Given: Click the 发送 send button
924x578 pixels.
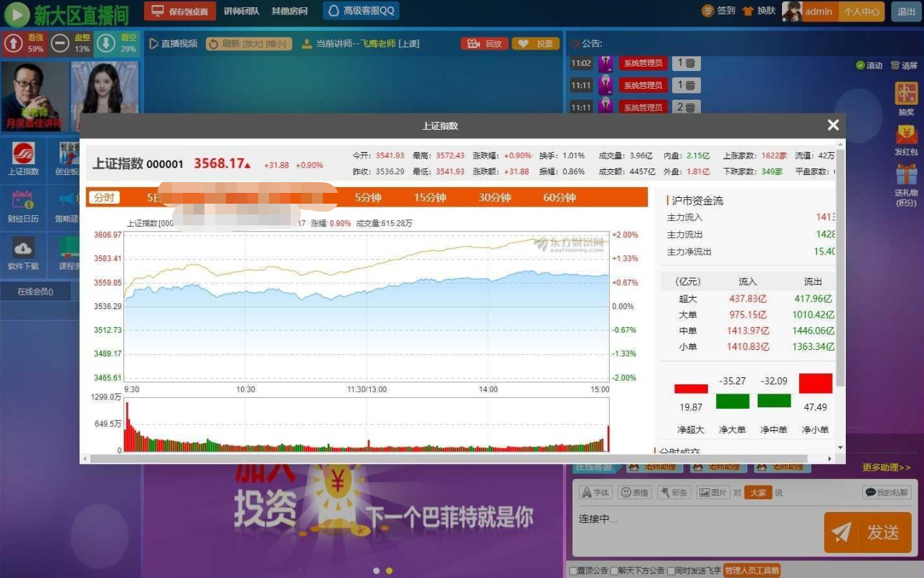Looking at the screenshot, I should (x=867, y=532).
